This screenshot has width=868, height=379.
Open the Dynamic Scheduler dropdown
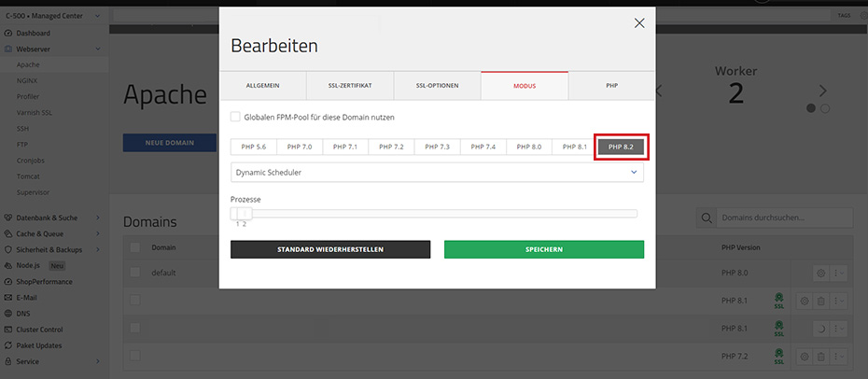[437, 173]
